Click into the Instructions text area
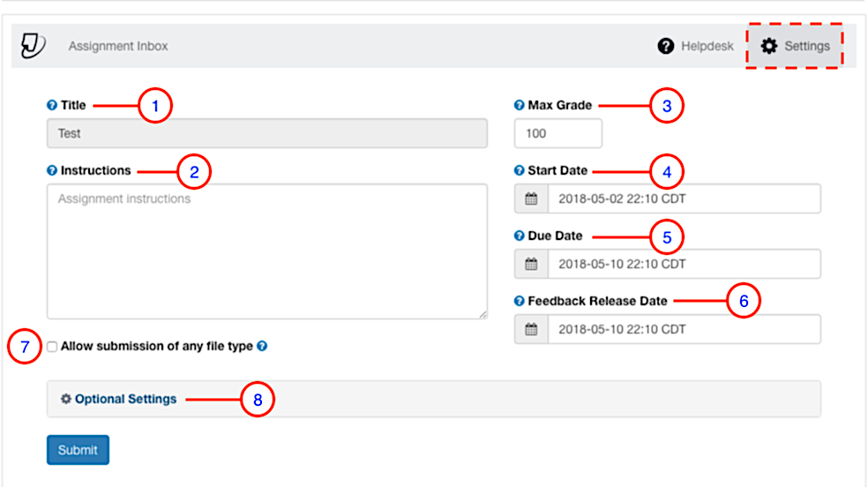Viewport: 868px width, 487px height. (266, 251)
